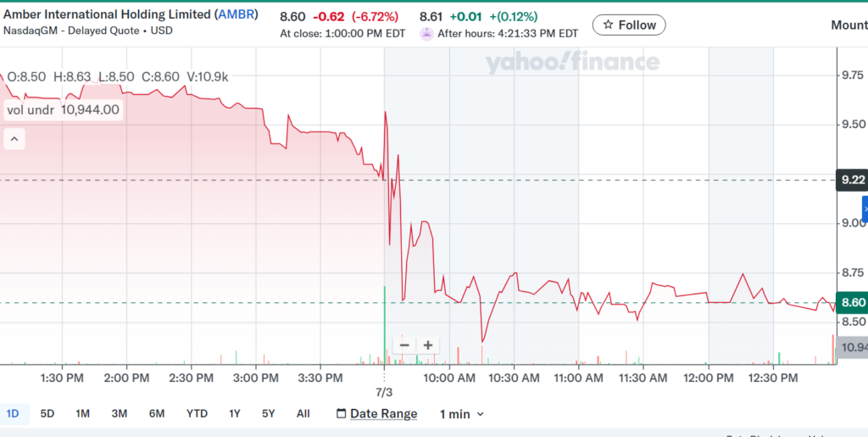Select the 1D range tab
This screenshot has height=437, width=868.
[14, 414]
